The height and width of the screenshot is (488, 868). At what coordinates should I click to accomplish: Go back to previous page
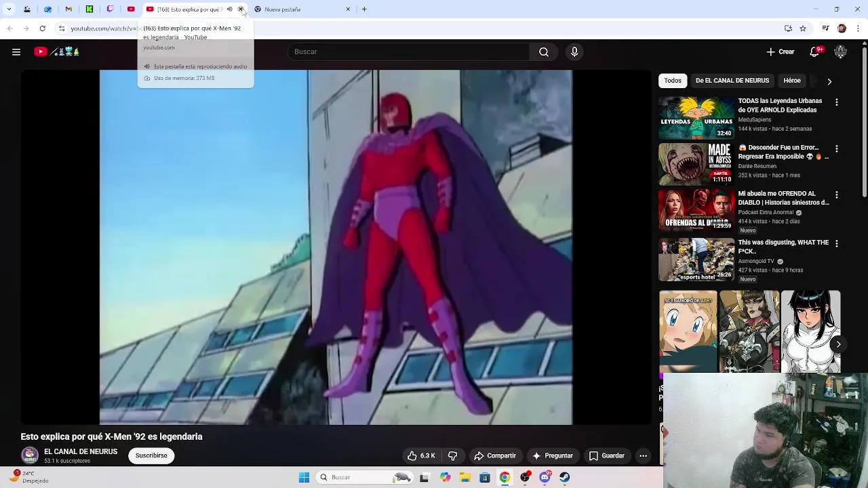9,28
